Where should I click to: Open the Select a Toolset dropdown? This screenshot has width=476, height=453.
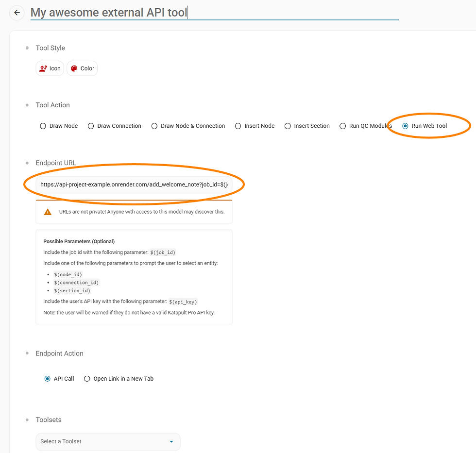pyautogui.click(x=108, y=441)
